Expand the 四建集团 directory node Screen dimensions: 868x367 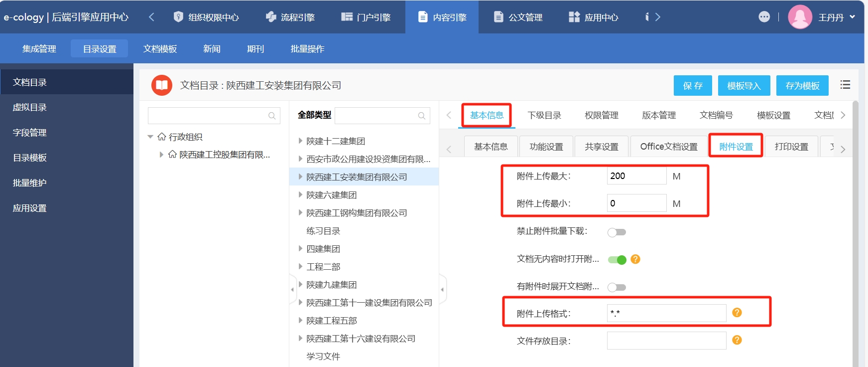tap(300, 249)
